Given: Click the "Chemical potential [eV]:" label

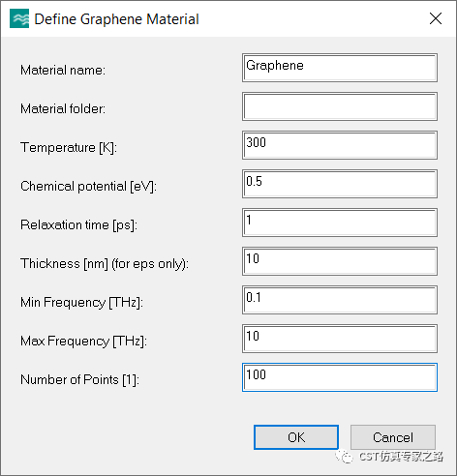Looking at the screenshot, I should (88, 187).
